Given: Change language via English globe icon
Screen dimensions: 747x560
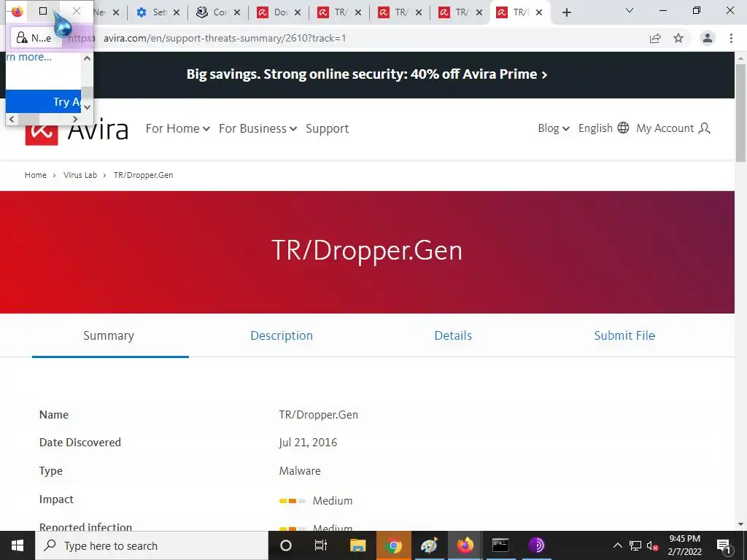Looking at the screenshot, I should 603,128.
